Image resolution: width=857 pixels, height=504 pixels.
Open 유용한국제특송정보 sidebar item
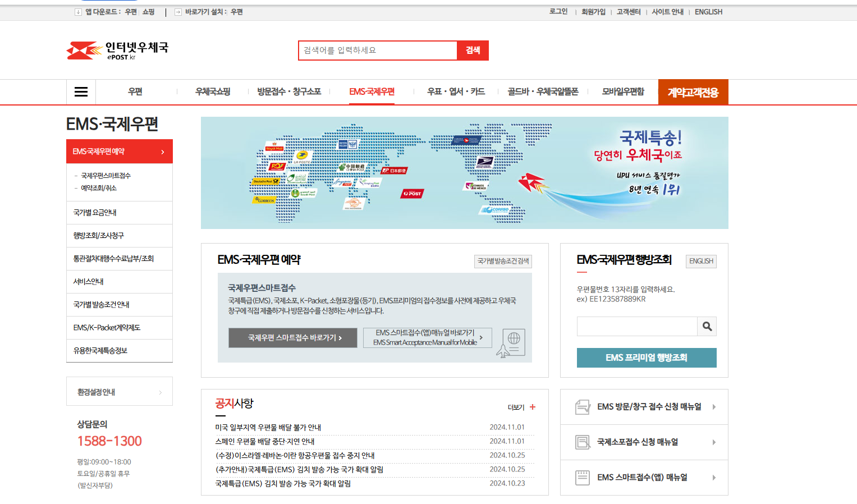tap(119, 351)
